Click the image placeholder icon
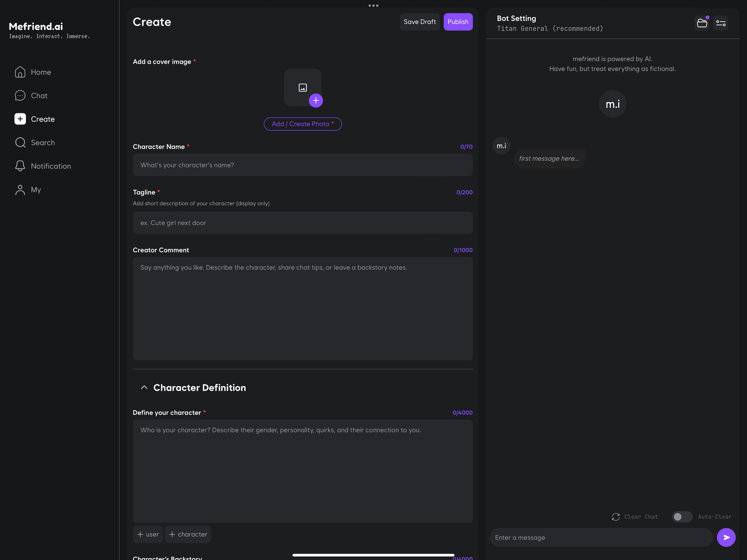 303,88
